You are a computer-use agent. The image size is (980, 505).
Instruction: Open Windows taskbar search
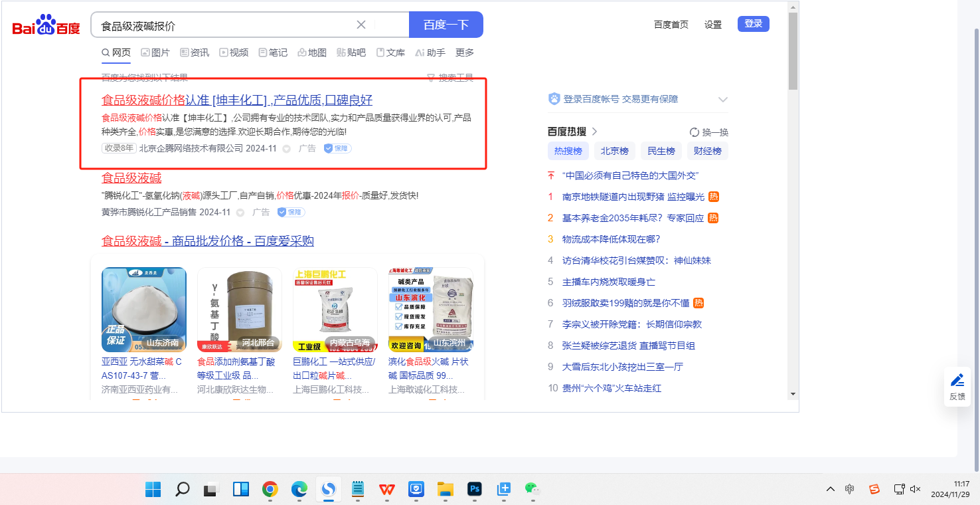pos(182,490)
